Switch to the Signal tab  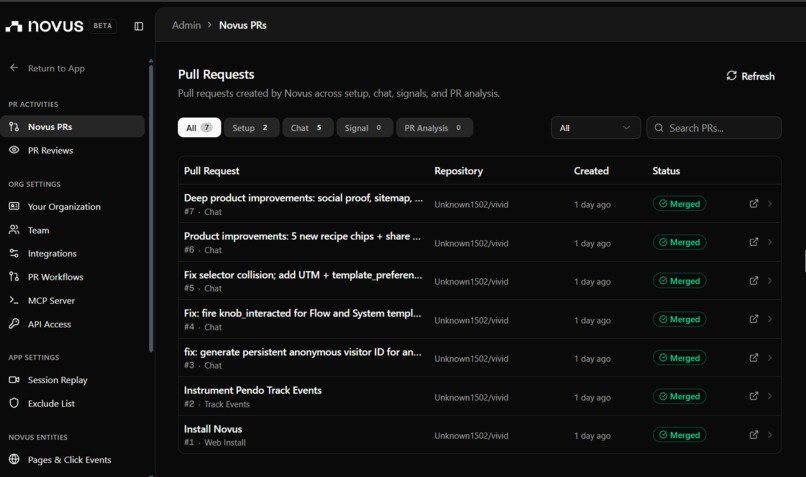[364, 127]
